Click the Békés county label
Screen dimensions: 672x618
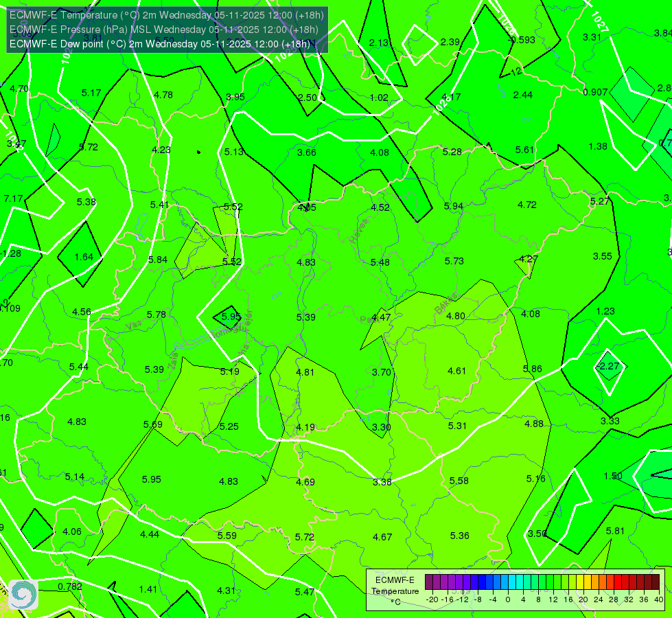tap(445, 304)
